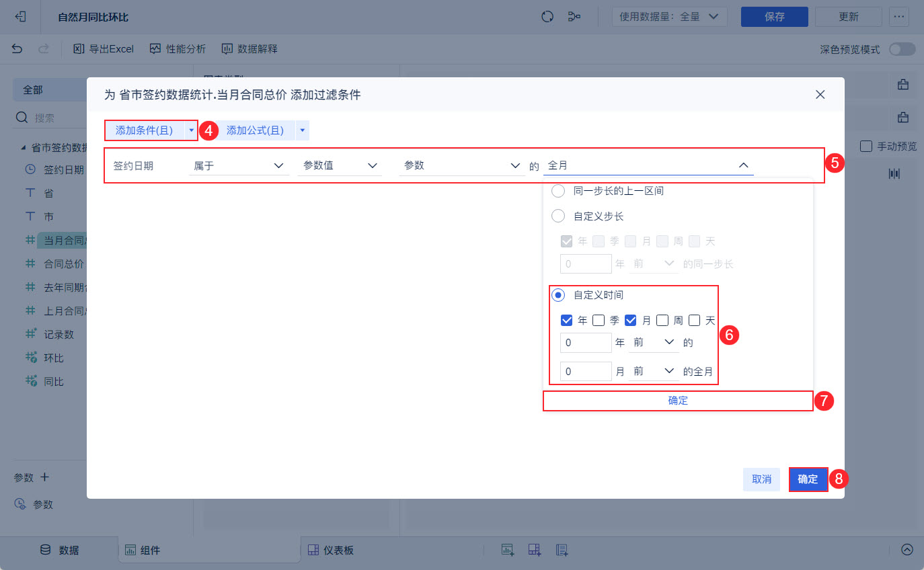Click the collapse chevron circle at bottom right
This screenshot has height=570, width=924.
point(907,550)
